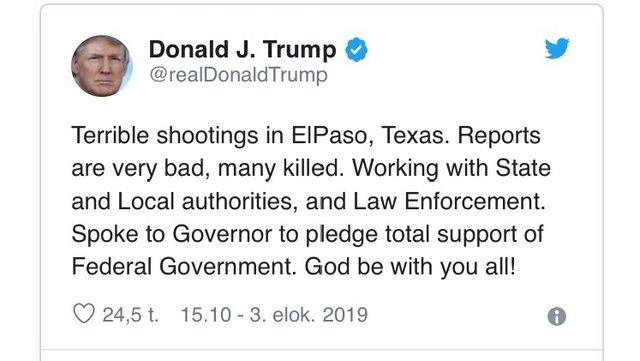The height and width of the screenshot is (361, 640).
Task: Click the 3. elok. 2019 date
Action: (309, 315)
